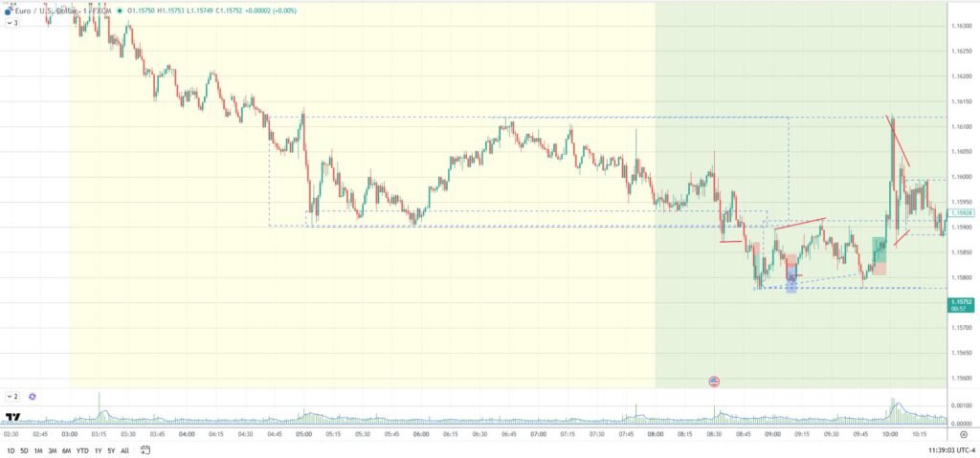This screenshot has height=458, width=980.
Task: Click the 03:00 time axis label
Action: click(69, 434)
